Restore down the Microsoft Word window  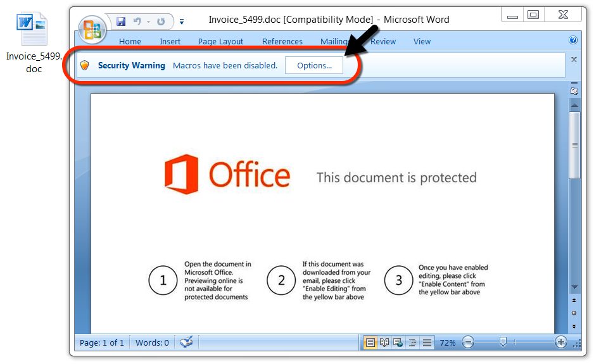[x=533, y=15]
